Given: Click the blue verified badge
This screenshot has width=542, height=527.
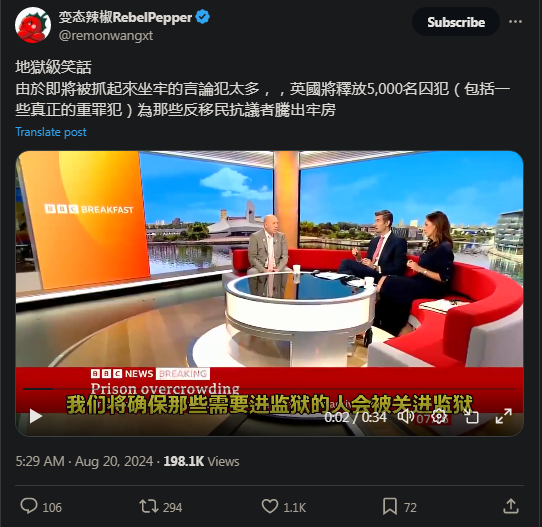Looking at the screenshot, I should [x=202, y=17].
